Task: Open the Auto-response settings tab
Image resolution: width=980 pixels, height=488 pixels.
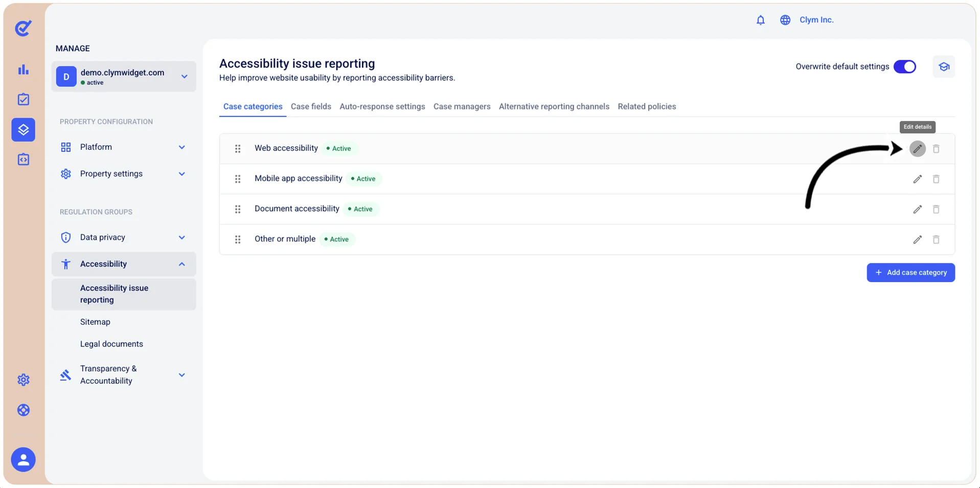Action: (382, 106)
